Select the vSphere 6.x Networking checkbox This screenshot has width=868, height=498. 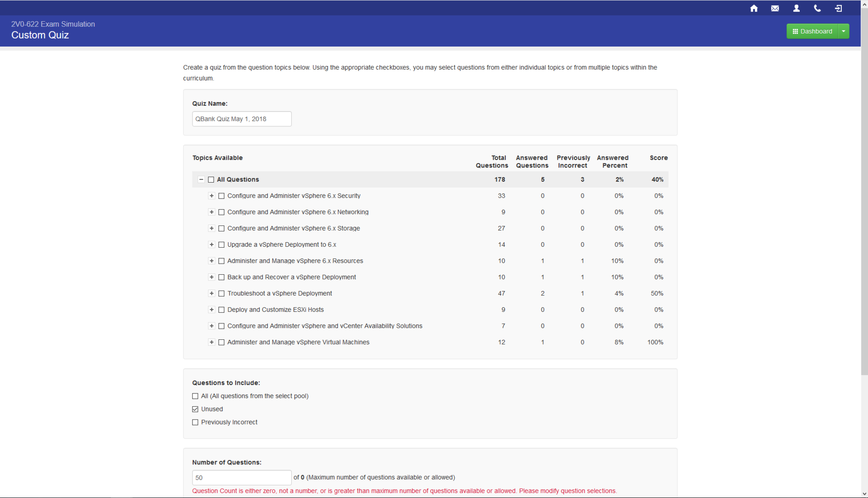[x=221, y=212]
